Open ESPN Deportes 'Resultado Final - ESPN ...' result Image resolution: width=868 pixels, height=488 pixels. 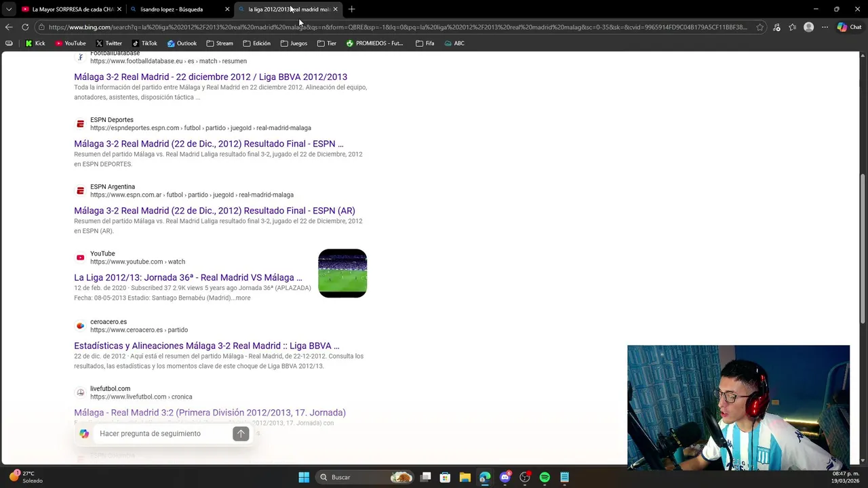(x=208, y=144)
